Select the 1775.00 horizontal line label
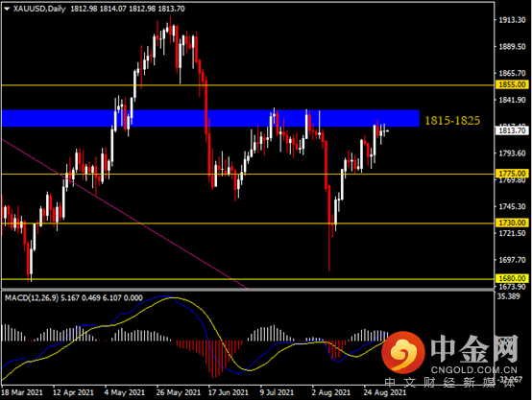This screenshot has width=532, height=400. (x=512, y=174)
